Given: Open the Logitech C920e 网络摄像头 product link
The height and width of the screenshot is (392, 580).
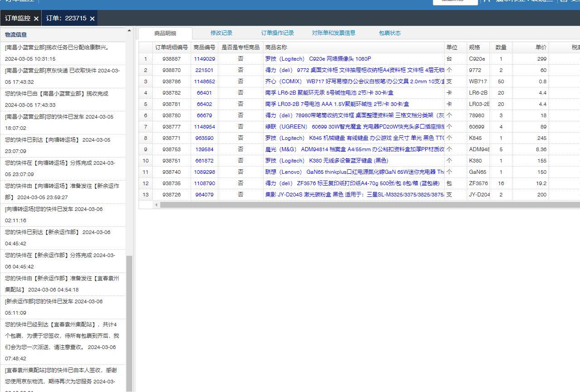Looking at the screenshot, I should click(318, 59).
